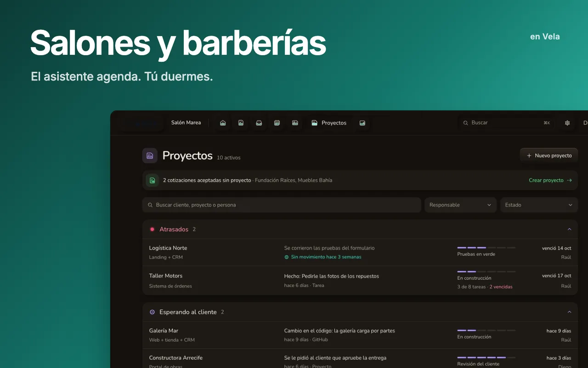Click the Salón Marea workspace name
588x368 pixels.
click(186, 123)
